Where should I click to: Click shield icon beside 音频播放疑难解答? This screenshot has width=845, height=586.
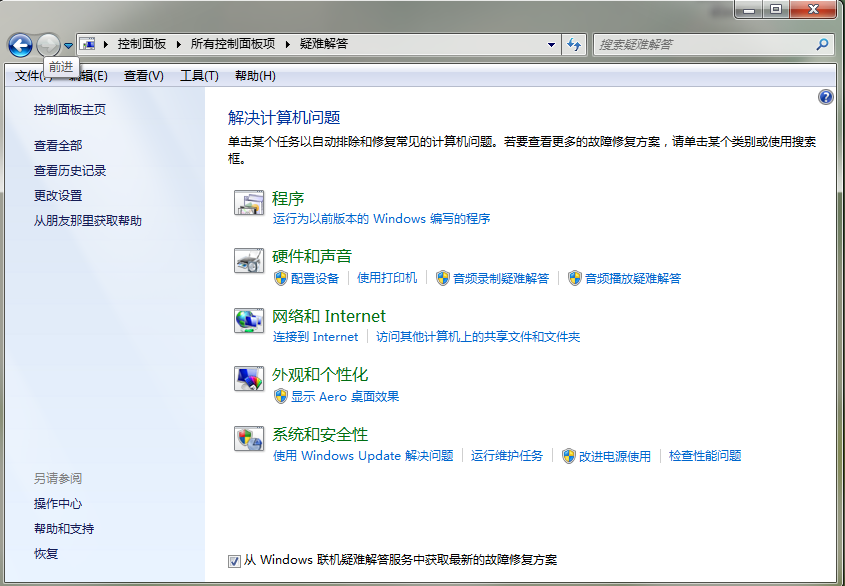(x=575, y=278)
